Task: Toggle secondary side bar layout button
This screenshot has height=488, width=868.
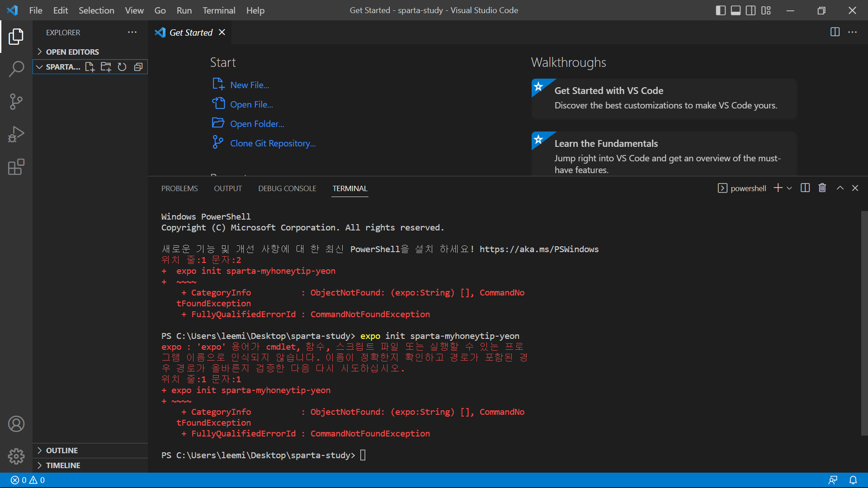Action: coord(751,10)
